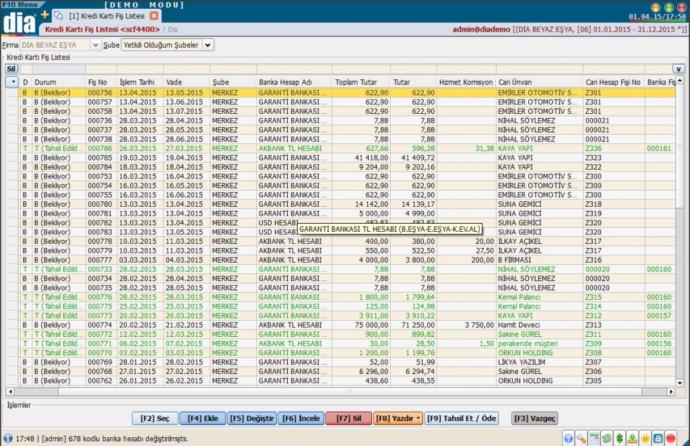This screenshot has width=690, height=446.
Task: Clear filters with the Sil button
Action: 11,69
